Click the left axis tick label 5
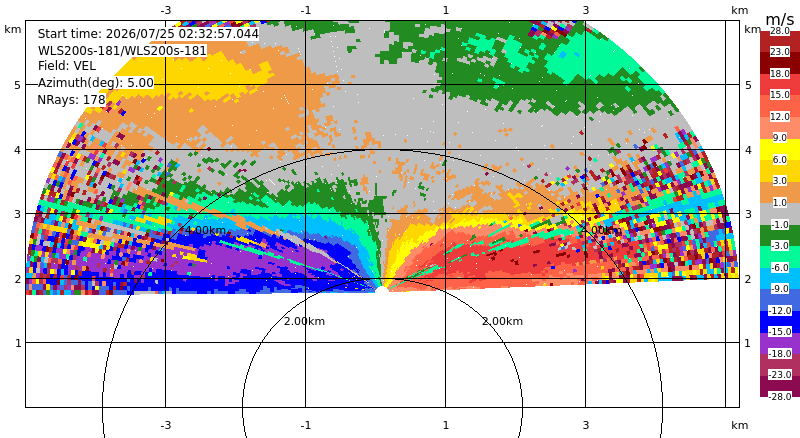 coord(18,85)
